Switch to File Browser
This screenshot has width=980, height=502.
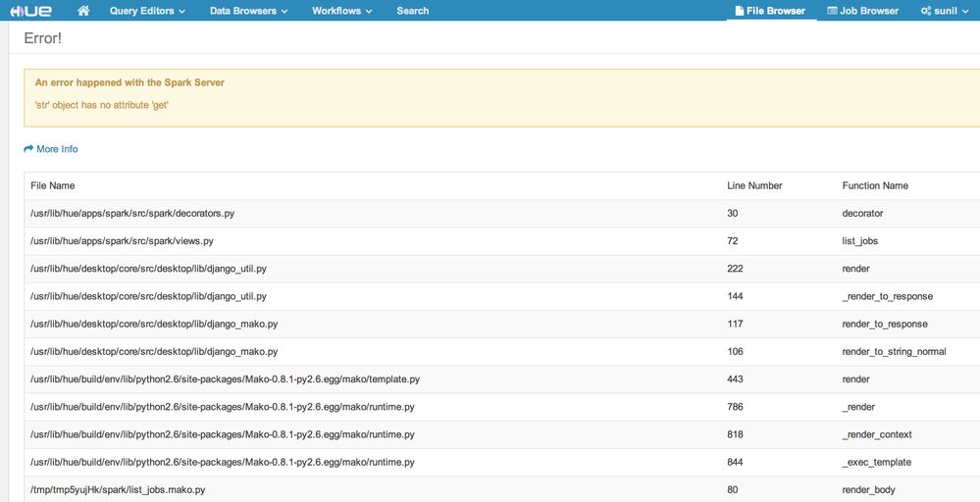point(771,11)
